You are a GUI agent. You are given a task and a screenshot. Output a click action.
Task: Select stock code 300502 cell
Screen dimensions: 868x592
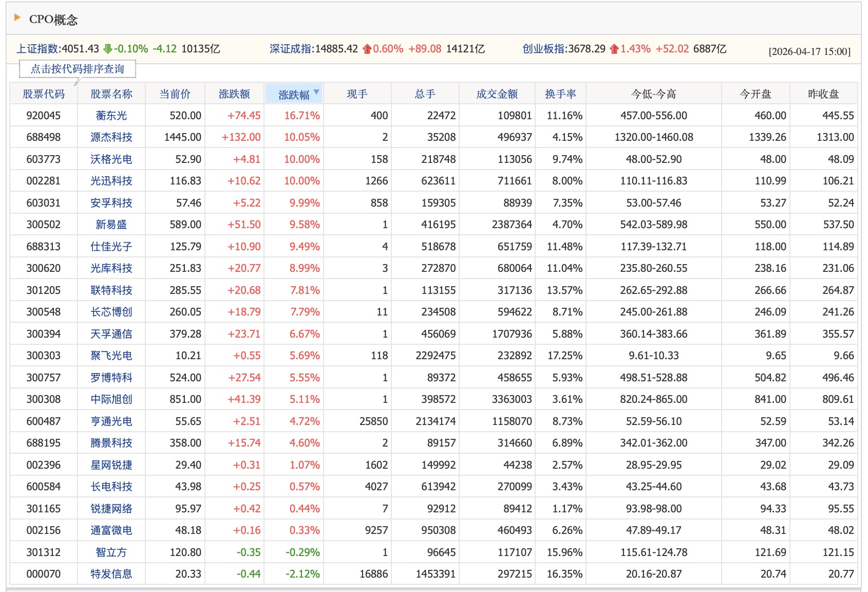tap(44, 225)
